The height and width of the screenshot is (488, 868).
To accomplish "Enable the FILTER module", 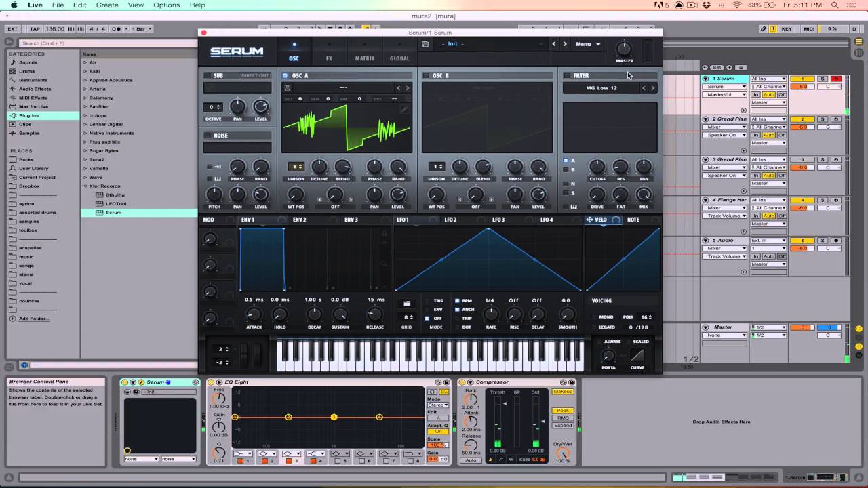I will click(567, 76).
